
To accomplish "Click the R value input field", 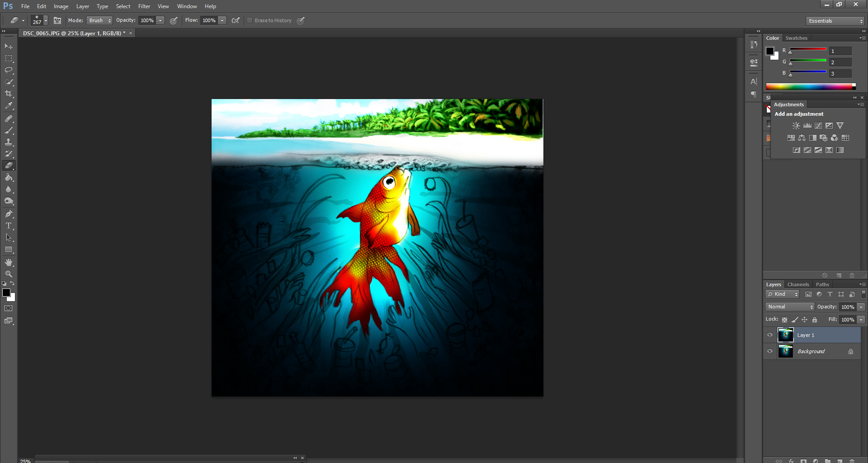I will pyautogui.click(x=840, y=51).
